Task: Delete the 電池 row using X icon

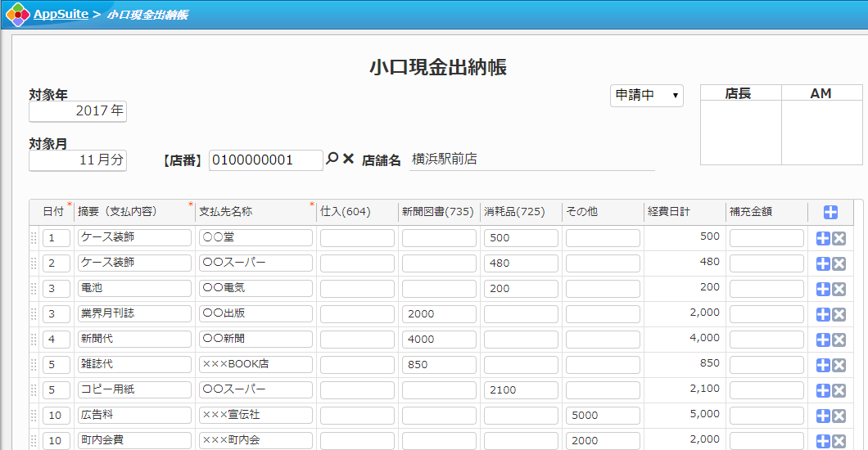Action: [x=839, y=289]
